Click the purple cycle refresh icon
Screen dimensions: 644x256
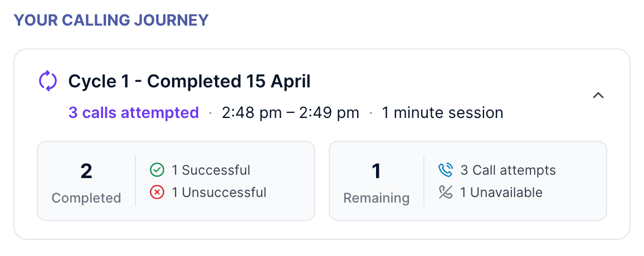click(48, 81)
